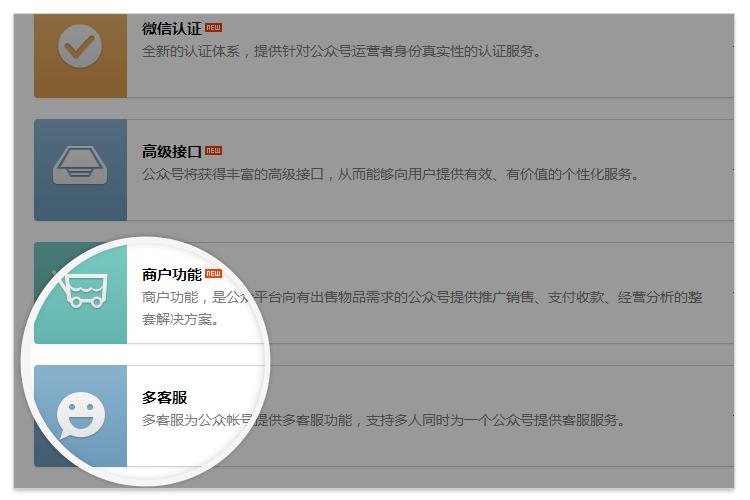Select the text 套解决方案。

180,319
